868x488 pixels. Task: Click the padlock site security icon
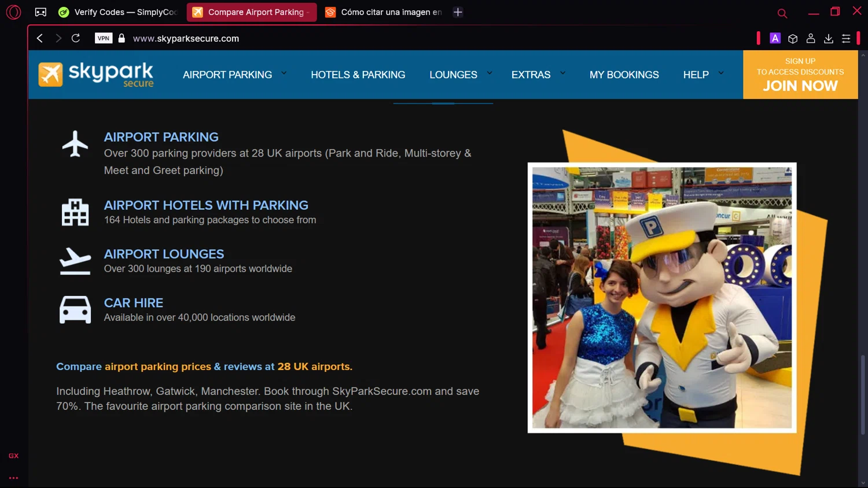click(x=122, y=38)
